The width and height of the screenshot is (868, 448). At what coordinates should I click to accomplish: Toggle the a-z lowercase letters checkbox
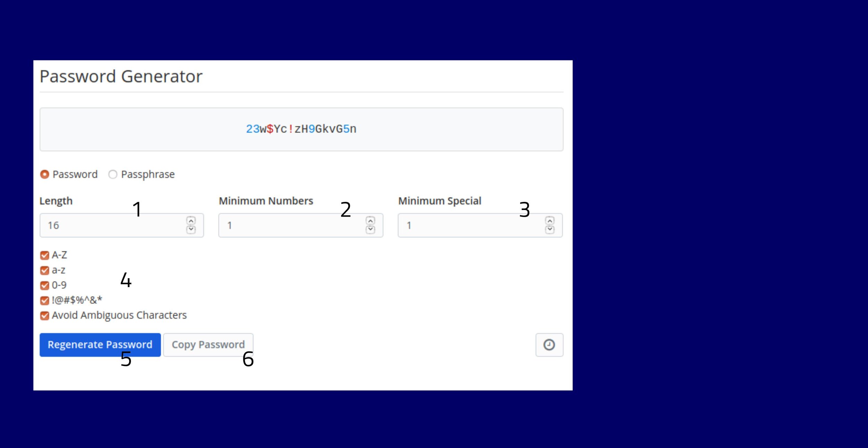[44, 269]
